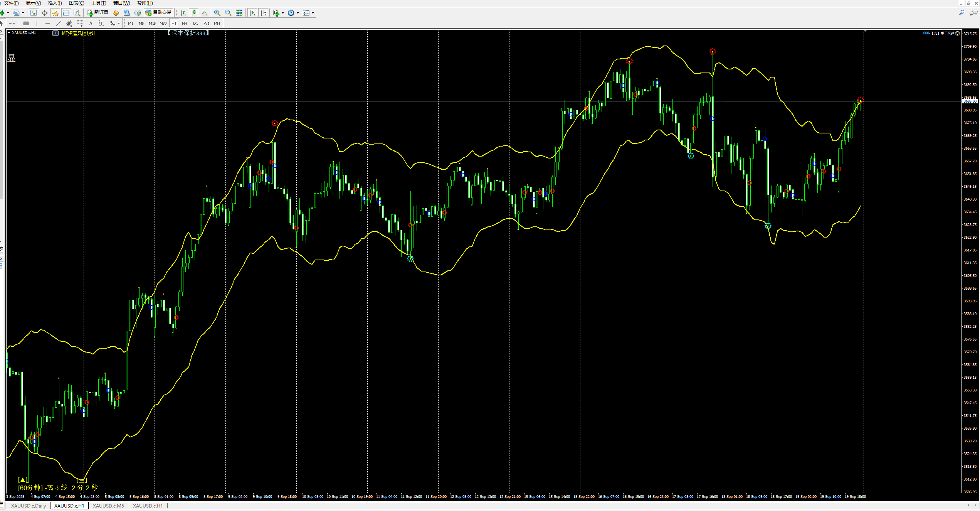Open the indicators list dropdown arrow
980x511 pixels.
(x=282, y=13)
